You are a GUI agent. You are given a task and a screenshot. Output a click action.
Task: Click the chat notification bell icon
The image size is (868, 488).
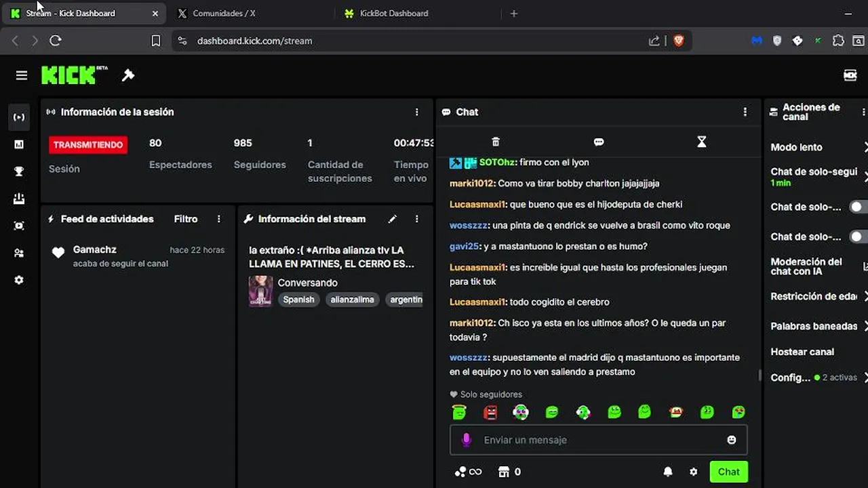(668, 472)
